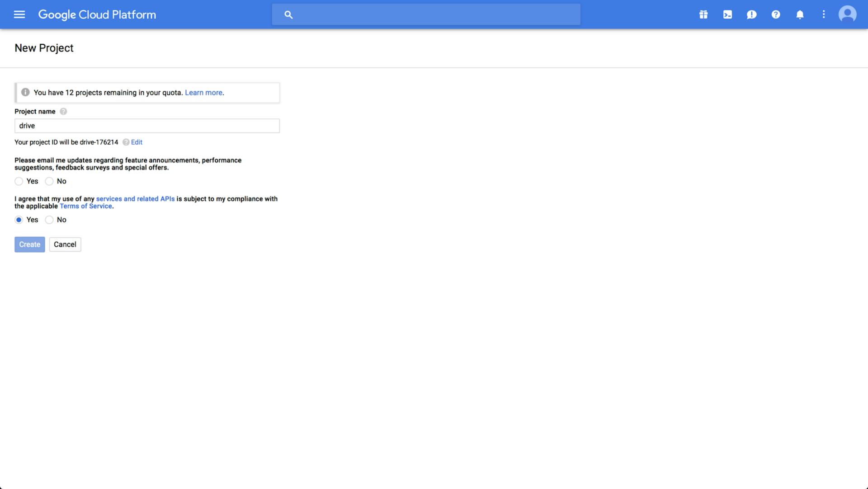This screenshot has height=489, width=868.
Task: Open the more options three-dot menu
Action: 824,14
